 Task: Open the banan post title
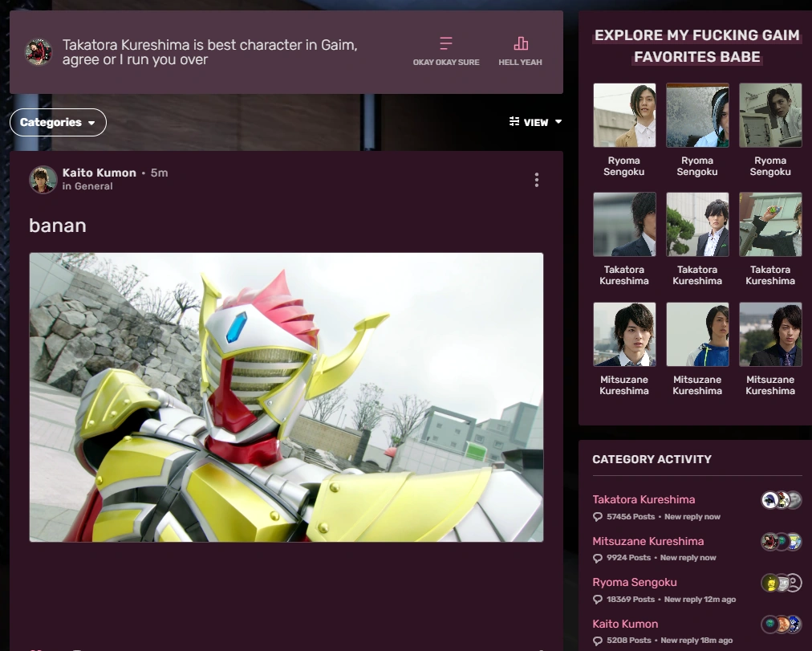pyautogui.click(x=57, y=226)
